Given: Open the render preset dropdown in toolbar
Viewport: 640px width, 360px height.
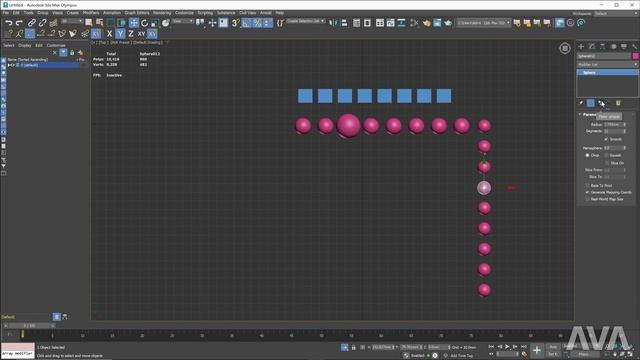Looking at the screenshot, I should [483, 23].
